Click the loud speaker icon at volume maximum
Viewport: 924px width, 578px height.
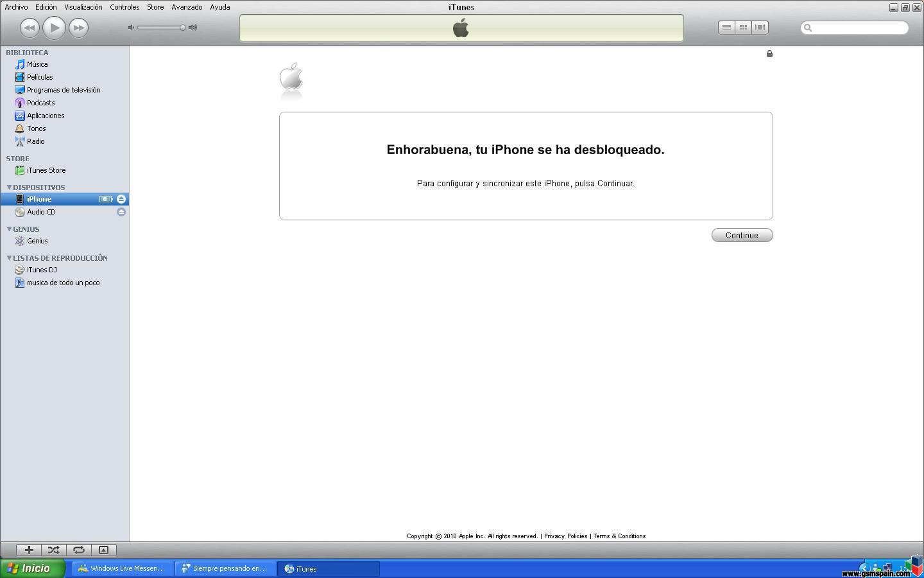click(193, 28)
